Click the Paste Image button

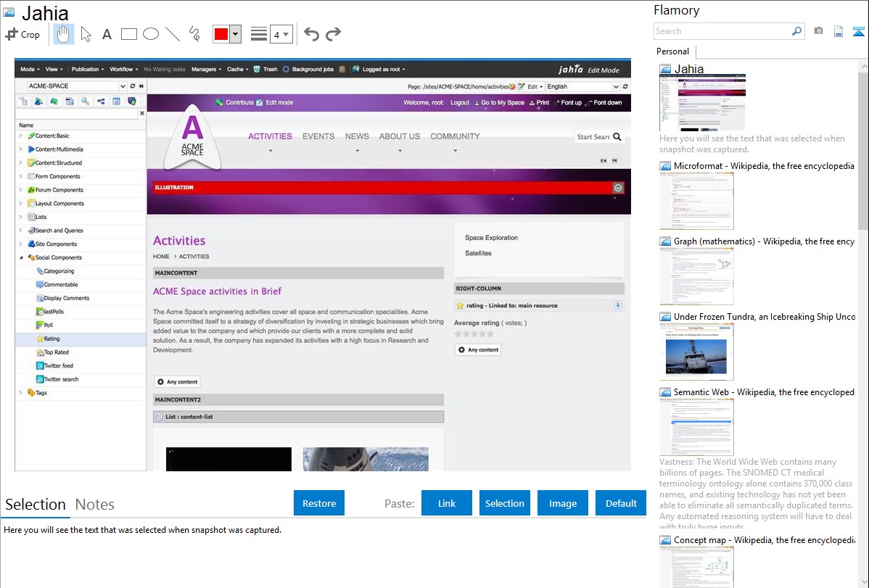pyautogui.click(x=562, y=503)
